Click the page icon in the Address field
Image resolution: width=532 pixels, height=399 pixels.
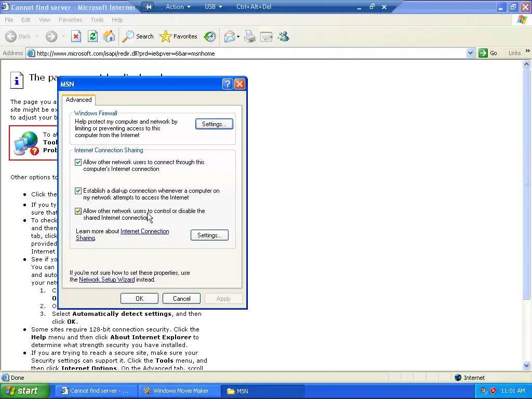[31, 54]
